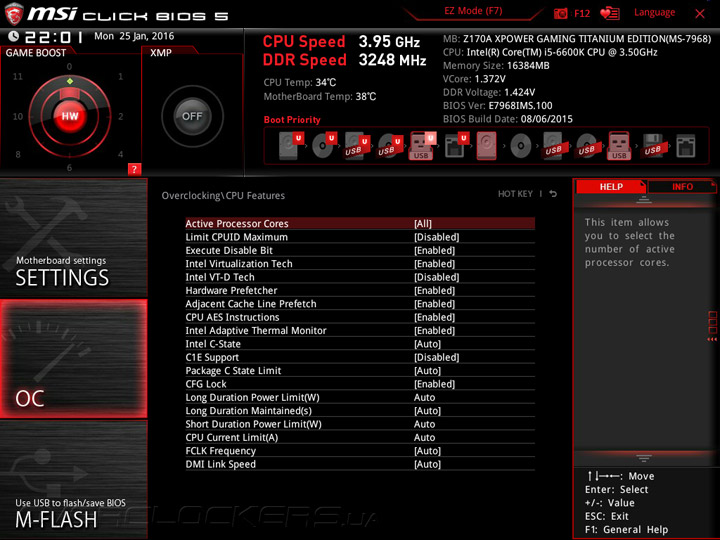
Task: Click the F12 label next to camera
Action: pyautogui.click(x=582, y=13)
